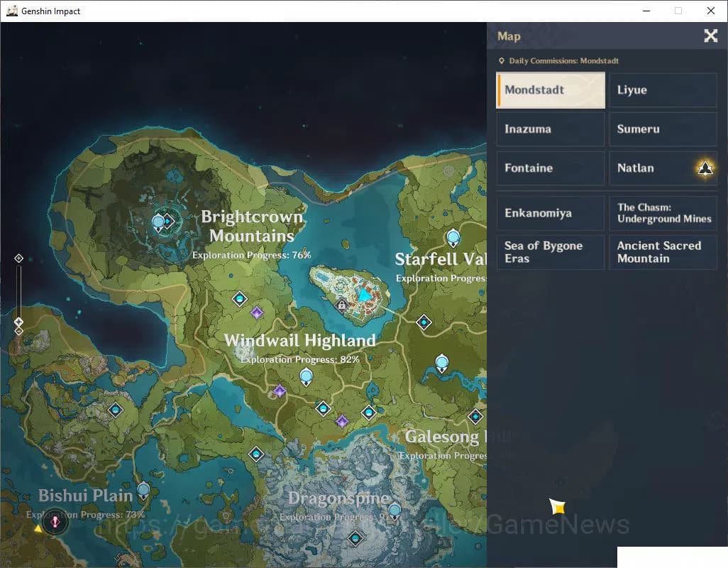The width and height of the screenshot is (728, 568).
Task: Click the Galesong Hill area label
Action: (x=446, y=437)
